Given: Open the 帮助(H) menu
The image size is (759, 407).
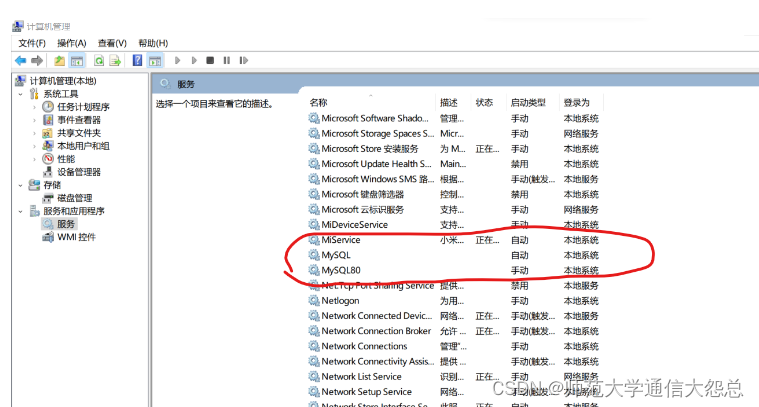Looking at the screenshot, I should coord(153,43).
